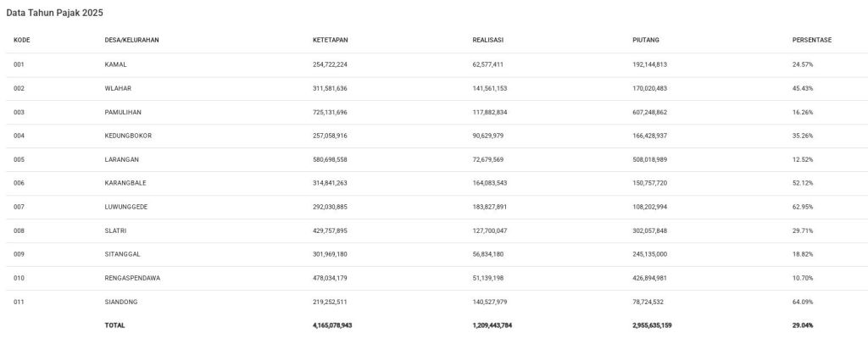
Task: Select code 008 in the SLATRI row
Action: pos(19,230)
